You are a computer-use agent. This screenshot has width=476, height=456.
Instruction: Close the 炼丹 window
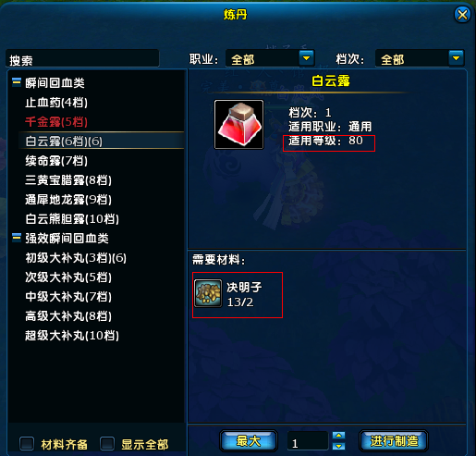coord(462,14)
